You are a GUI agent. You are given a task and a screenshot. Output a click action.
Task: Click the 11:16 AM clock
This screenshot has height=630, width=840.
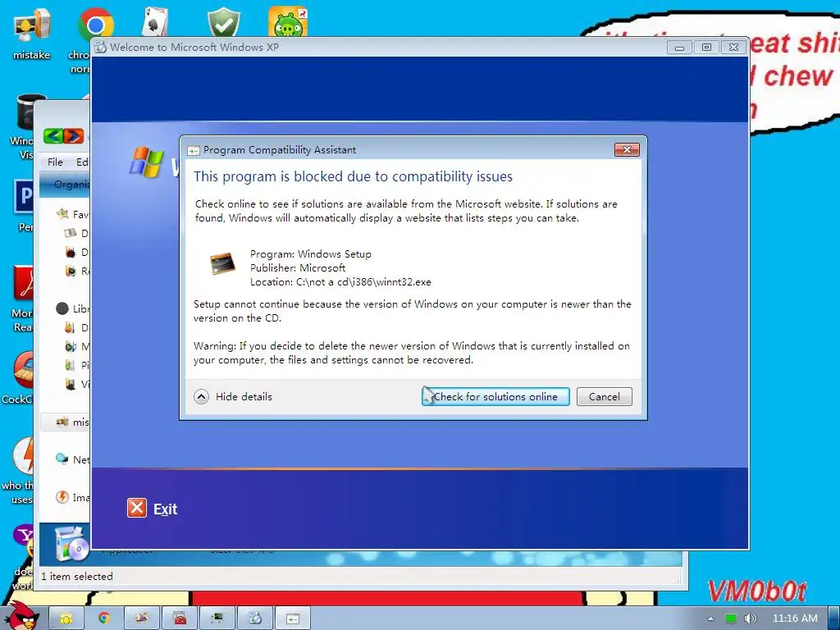(795, 619)
